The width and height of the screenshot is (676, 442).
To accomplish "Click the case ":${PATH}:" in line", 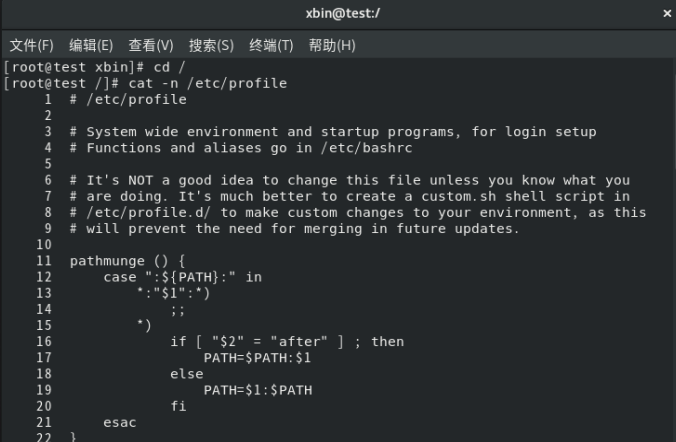I will [x=182, y=277].
